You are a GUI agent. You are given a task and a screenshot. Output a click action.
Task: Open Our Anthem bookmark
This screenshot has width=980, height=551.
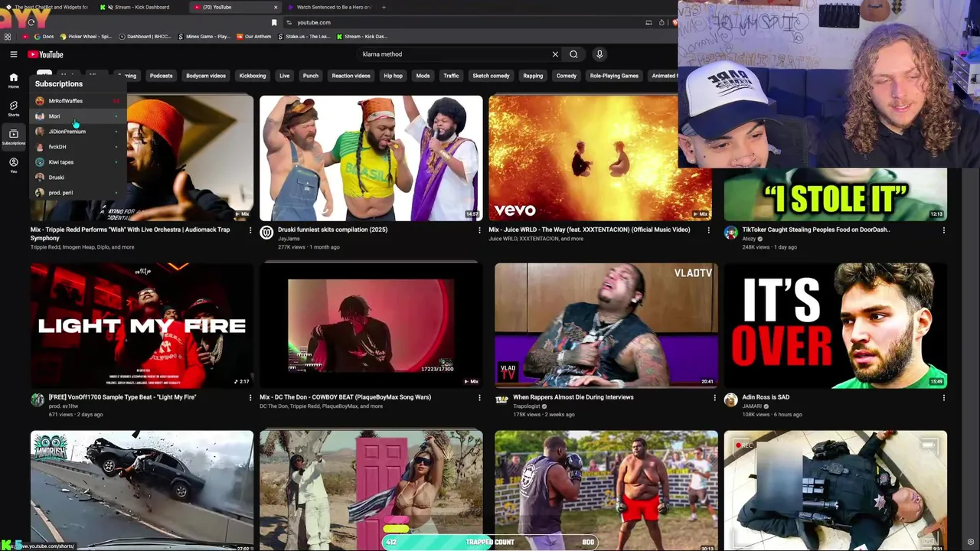[x=254, y=36]
